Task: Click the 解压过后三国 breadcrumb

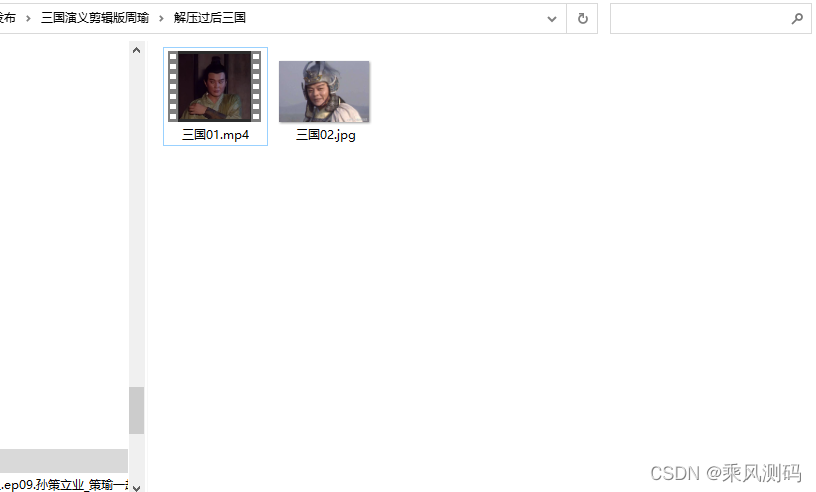Action: coord(210,18)
